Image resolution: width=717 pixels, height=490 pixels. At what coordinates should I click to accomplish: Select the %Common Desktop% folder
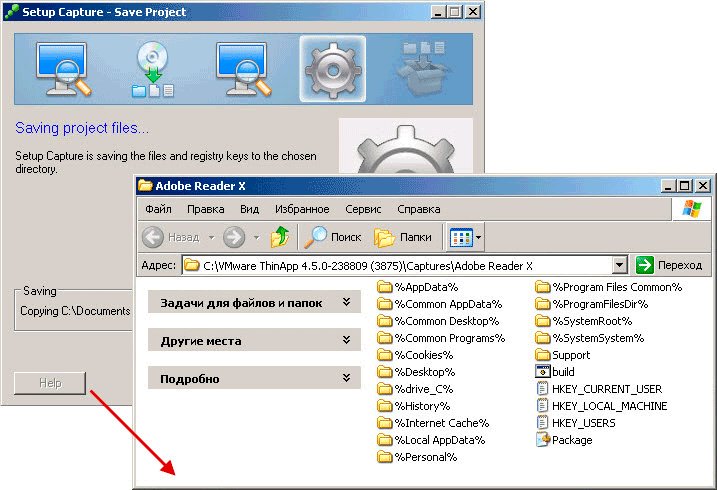[x=438, y=321]
